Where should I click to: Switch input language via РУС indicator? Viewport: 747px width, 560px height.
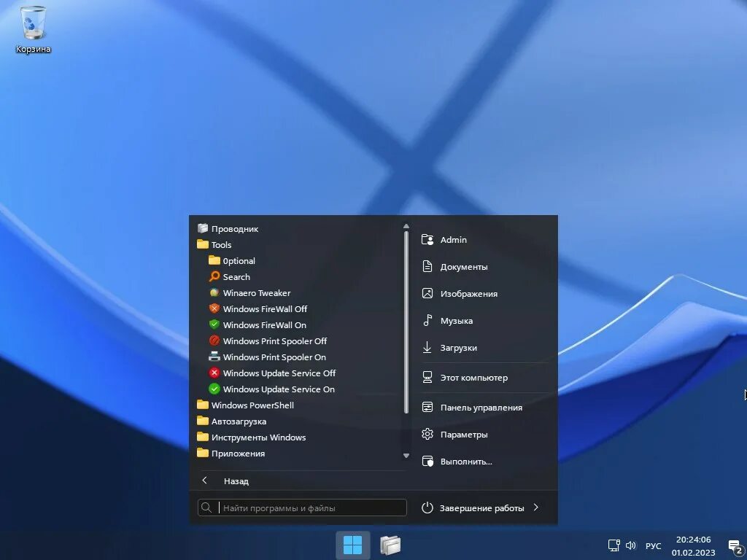click(653, 545)
